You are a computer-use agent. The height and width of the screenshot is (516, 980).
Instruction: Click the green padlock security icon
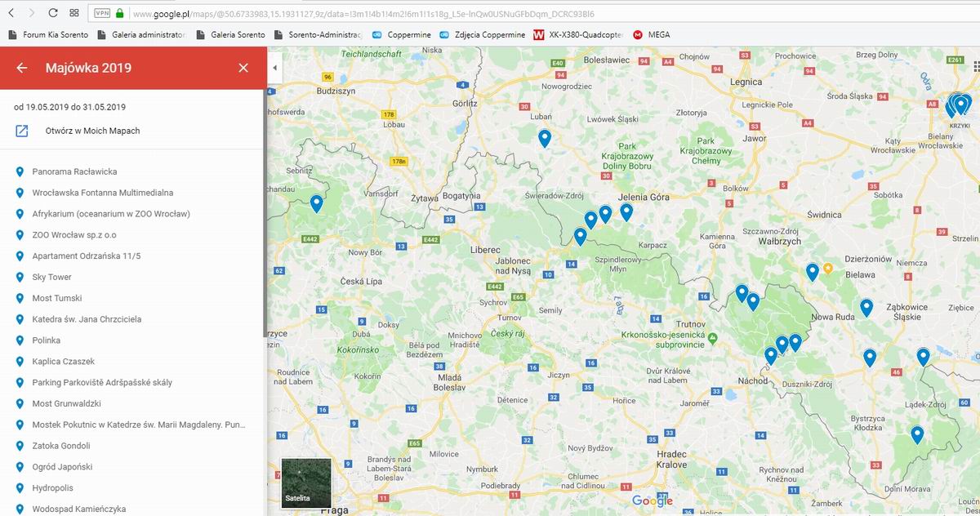coord(120,13)
